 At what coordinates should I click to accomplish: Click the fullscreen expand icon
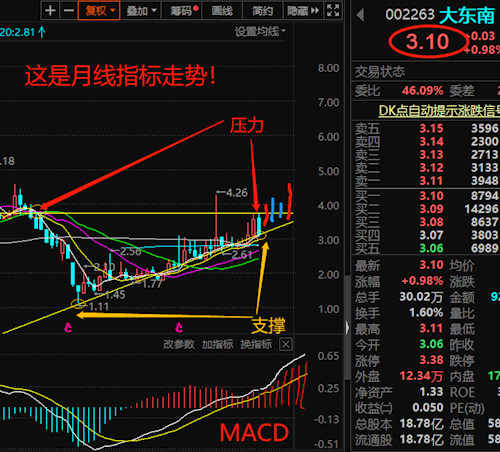(x=333, y=11)
